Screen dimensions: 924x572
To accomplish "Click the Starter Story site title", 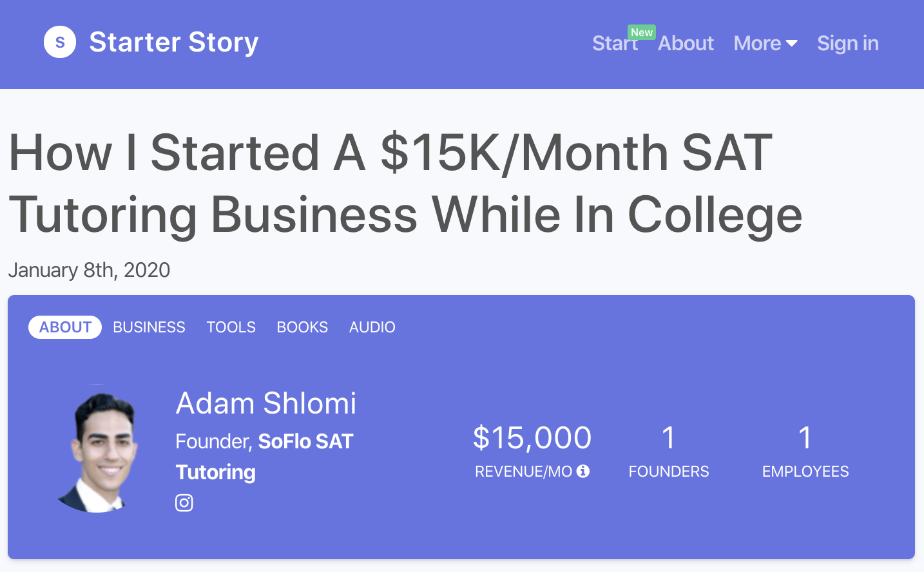I will pyautogui.click(x=173, y=42).
